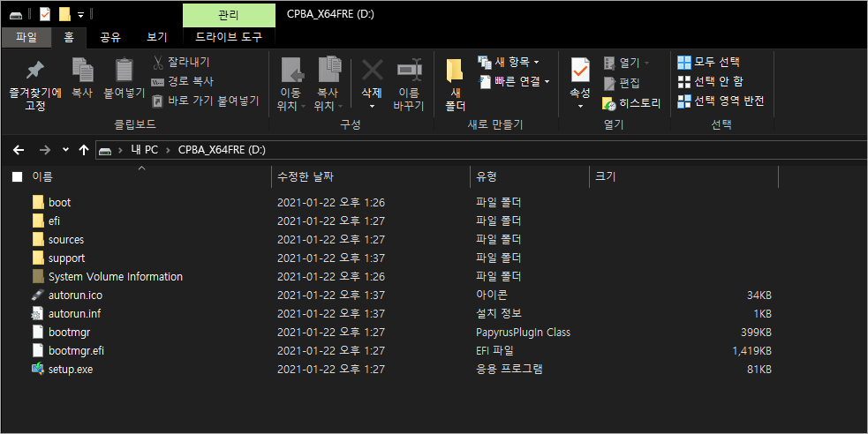
Task: Switch to the Home ribbon tab
Action: [69, 38]
